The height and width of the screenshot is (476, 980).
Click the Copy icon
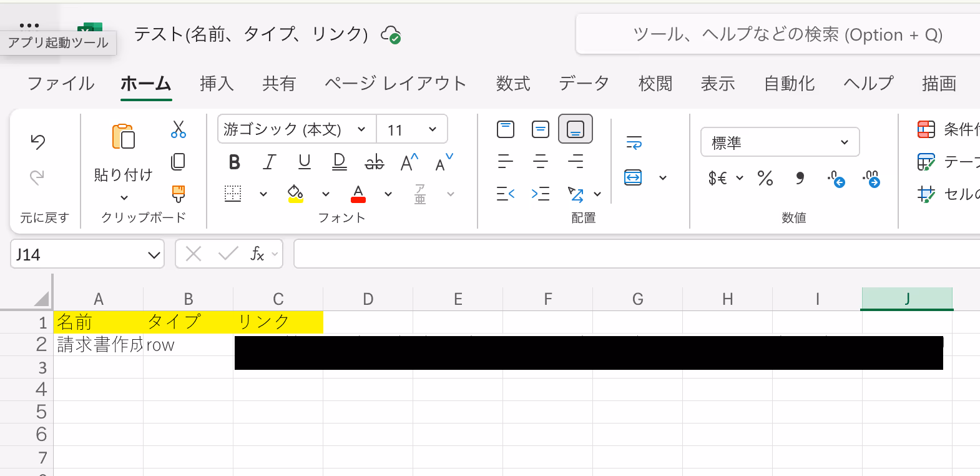(179, 162)
